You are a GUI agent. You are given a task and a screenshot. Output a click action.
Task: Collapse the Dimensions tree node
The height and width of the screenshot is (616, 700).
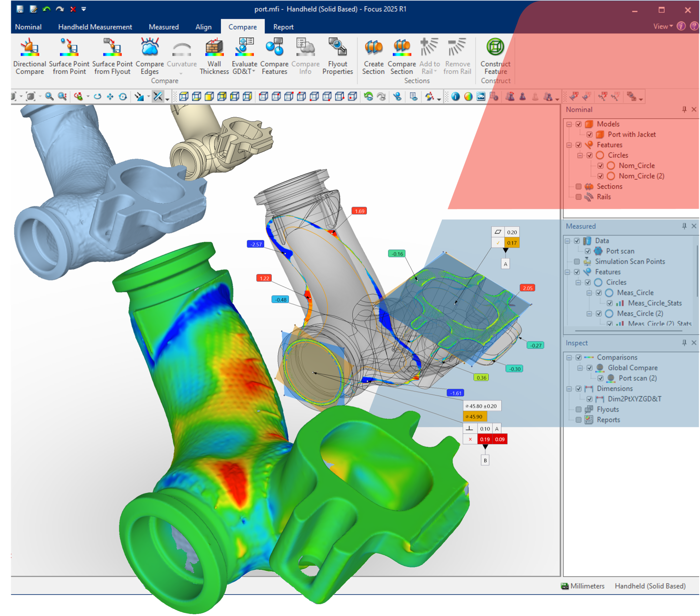[569, 389]
